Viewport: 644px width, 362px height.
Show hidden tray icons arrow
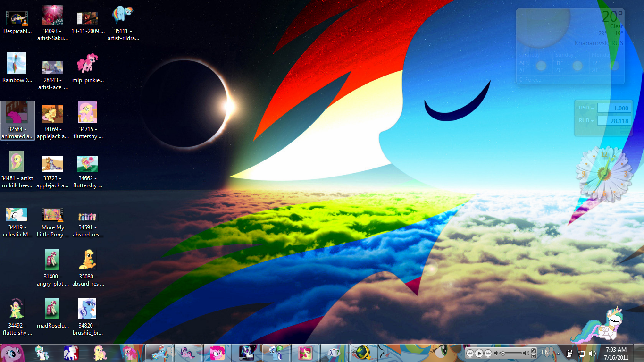[x=559, y=353]
